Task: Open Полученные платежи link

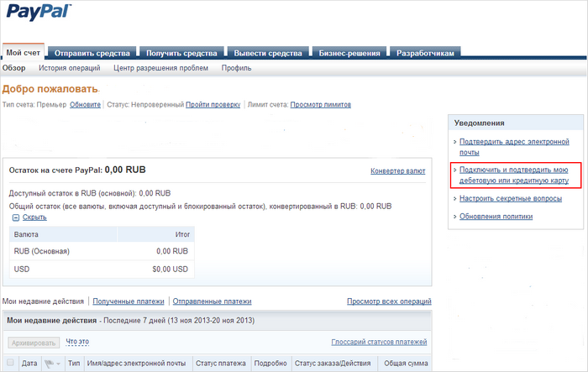Action: pos(129,301)
